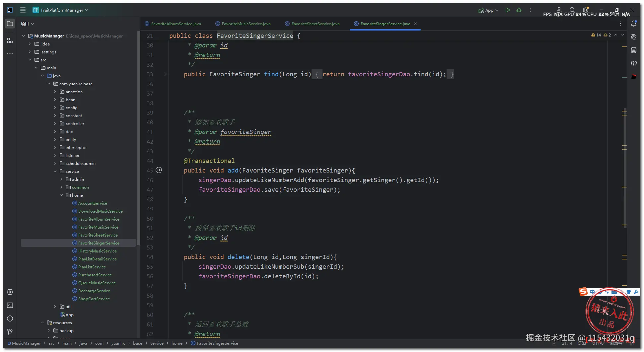Open the Code With Me user icon
The image size is (644, 352).
pyautogui.click(x=559, y=10)
